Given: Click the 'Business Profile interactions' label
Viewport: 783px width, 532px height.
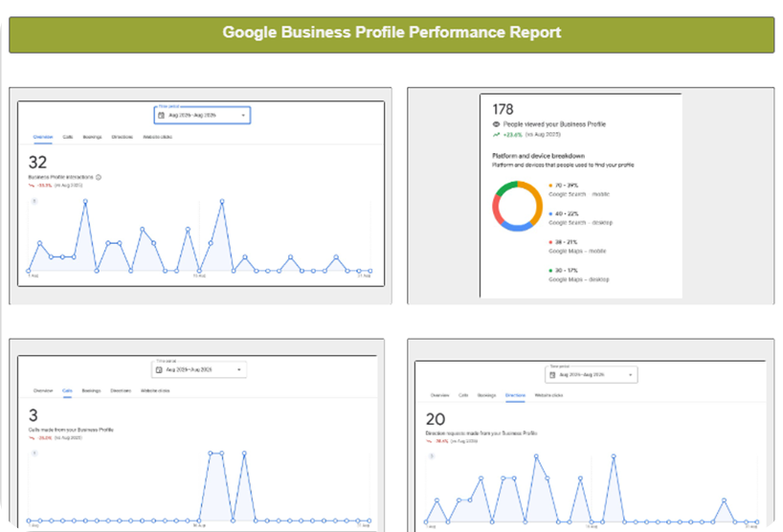Looking at the screenshot, I should click(61, 177).
